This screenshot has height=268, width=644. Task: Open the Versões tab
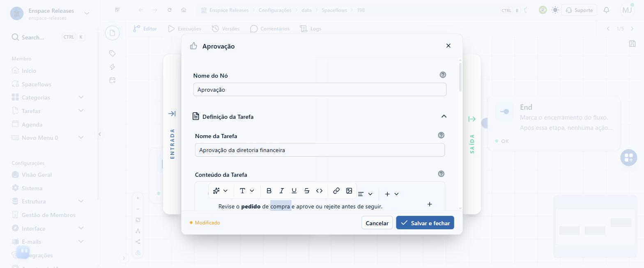(x=225, y=29)
